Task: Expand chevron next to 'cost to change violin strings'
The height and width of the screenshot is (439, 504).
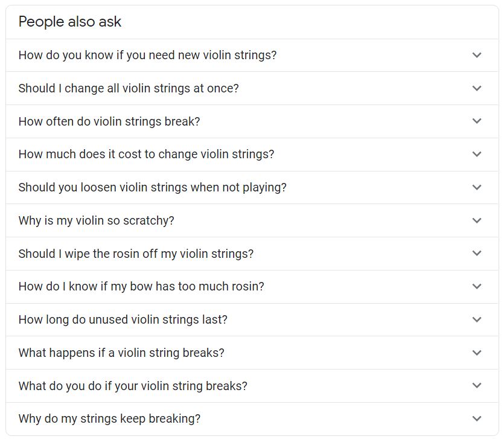Action: point(477,154)
